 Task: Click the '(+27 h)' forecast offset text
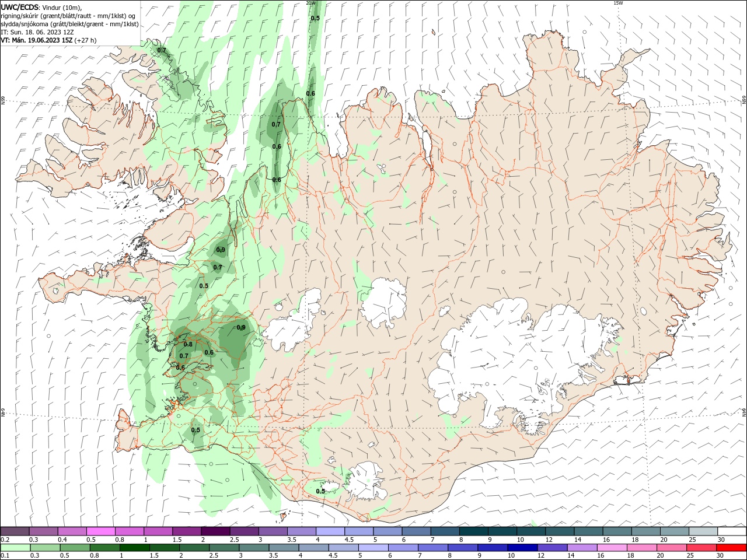pyautogui.click(x=85, y=40)
